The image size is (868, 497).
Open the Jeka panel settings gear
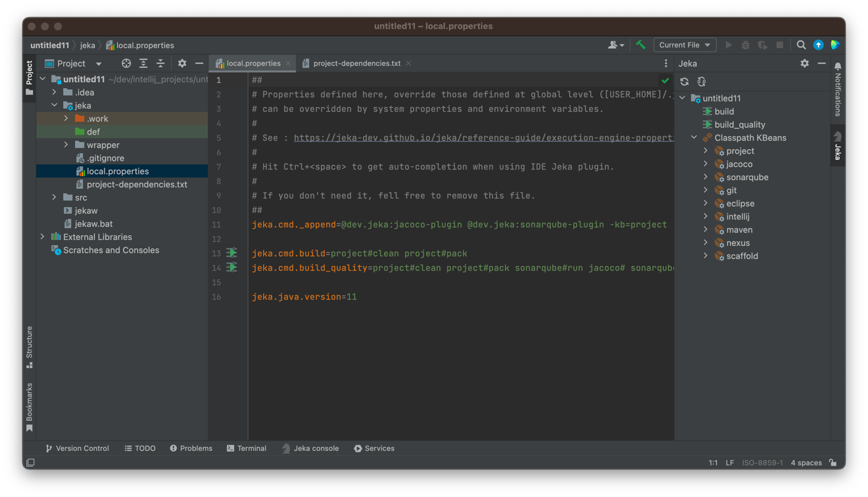click(x=805, y=64)
